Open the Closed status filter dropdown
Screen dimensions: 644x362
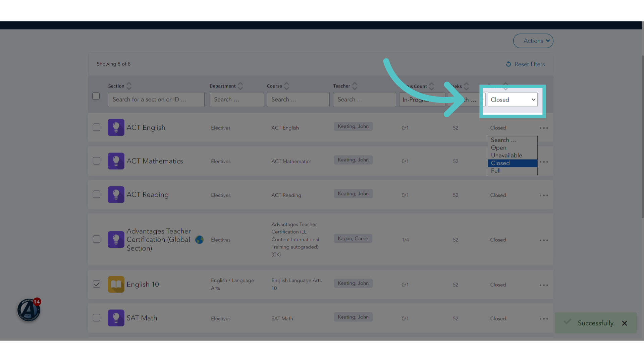(x=513, y=100)
